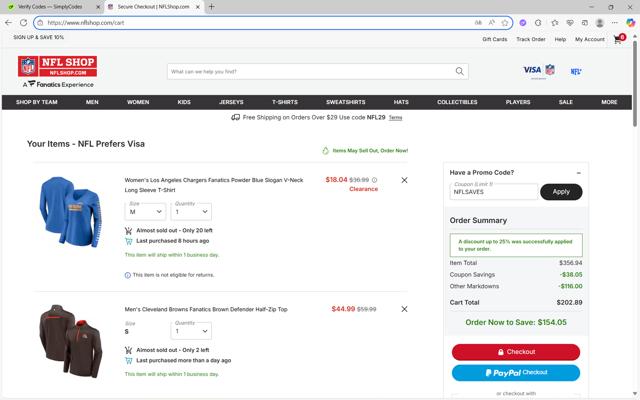Open the SWEATSHIRTS menu
Screen dimensions: 640x400
click(346, 102)
